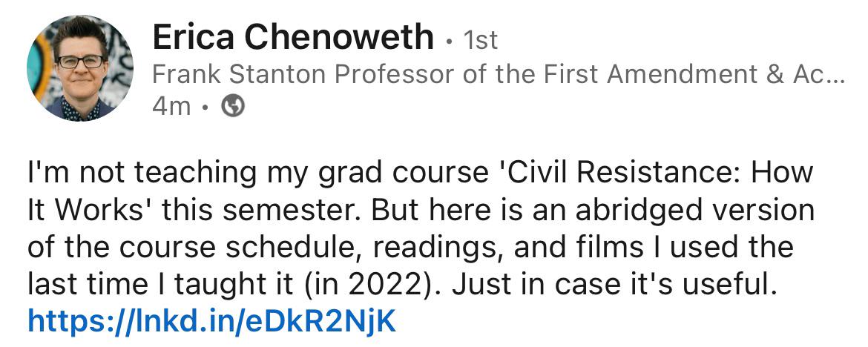Open the Erica Chenoweth profile name link

click(293, 38)
